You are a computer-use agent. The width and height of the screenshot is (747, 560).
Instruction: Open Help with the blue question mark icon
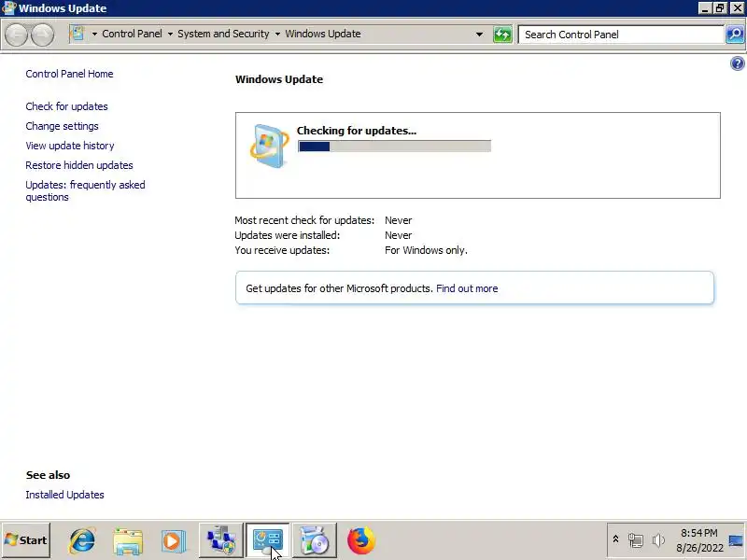point(737,63)
